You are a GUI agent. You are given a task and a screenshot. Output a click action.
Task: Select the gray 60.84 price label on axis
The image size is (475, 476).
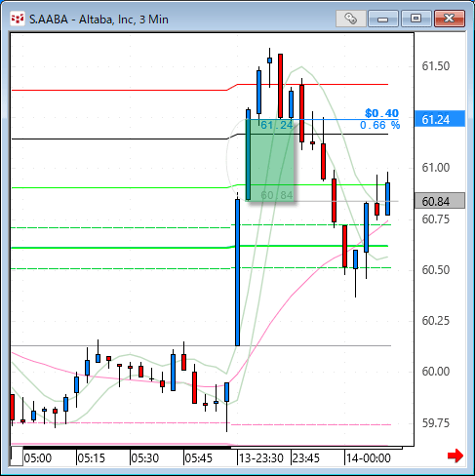pos(440,201)
